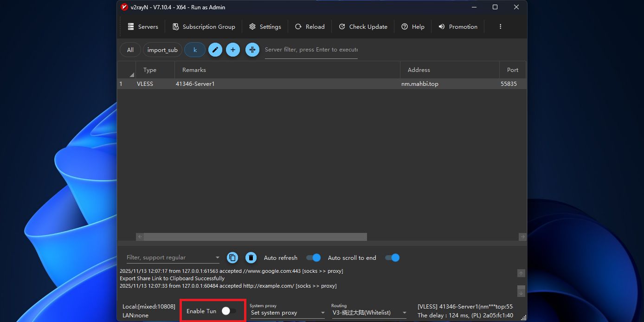Viewport: 644px width, 322px height.
Task: Click the Server filter input field
Action: point(311,50)
